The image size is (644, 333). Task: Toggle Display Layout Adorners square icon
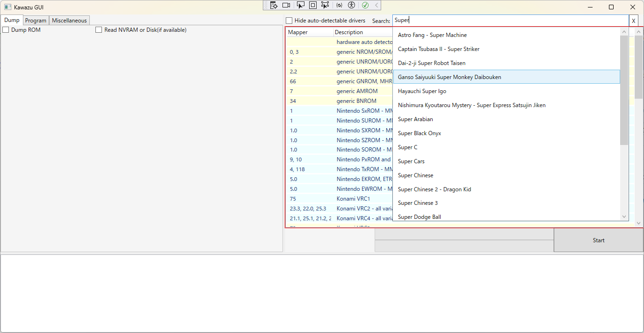point(313,5)
